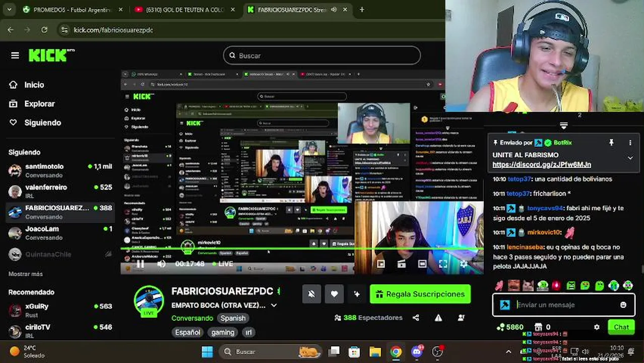644x363 pixels.
Task: Click username tonycavs94 in chat
Action: (x=544, y=208)
